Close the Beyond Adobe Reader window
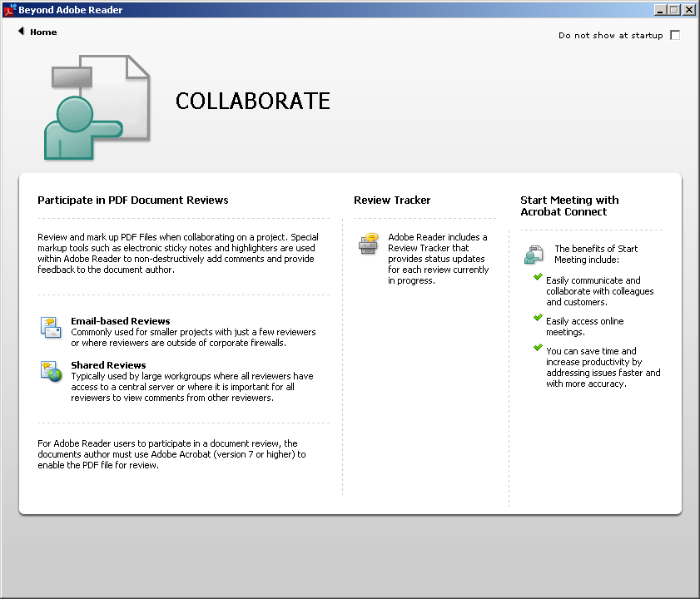The height and width of the screenshot is (599, 700). (689, 10)
